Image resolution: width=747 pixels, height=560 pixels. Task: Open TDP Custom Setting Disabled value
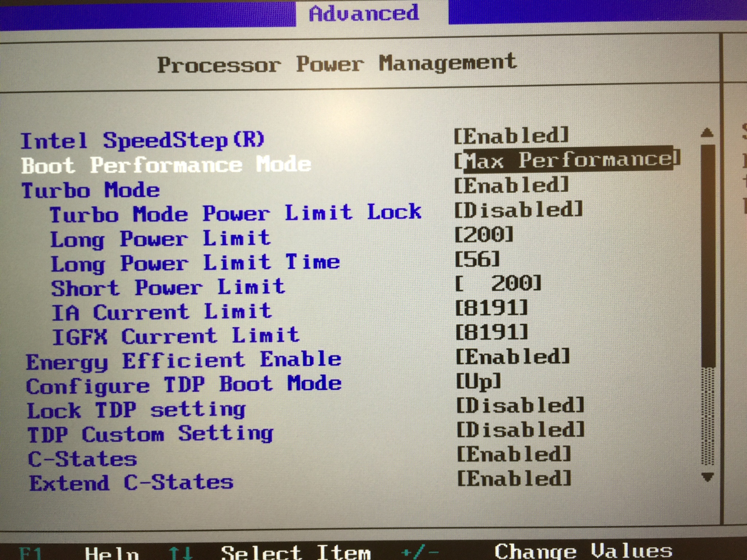(520, 430)
